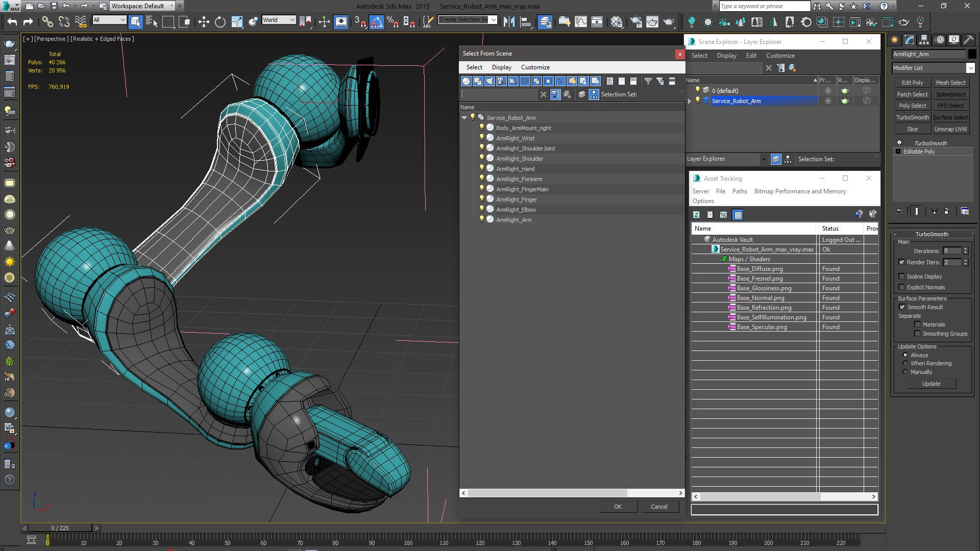The image size is (980, 551).
Task: Enable Separate by Materials checkbox
Action: pyautogui.click(x=917, y=324)
